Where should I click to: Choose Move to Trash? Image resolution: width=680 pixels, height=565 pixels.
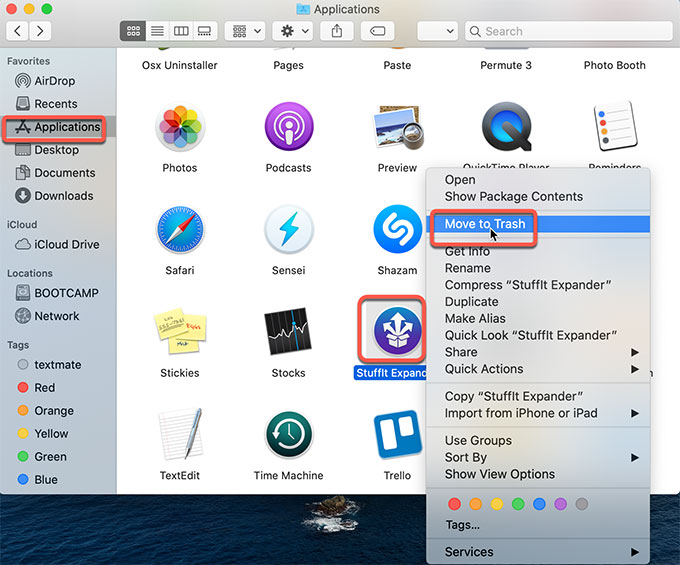[x=538, y=224]
